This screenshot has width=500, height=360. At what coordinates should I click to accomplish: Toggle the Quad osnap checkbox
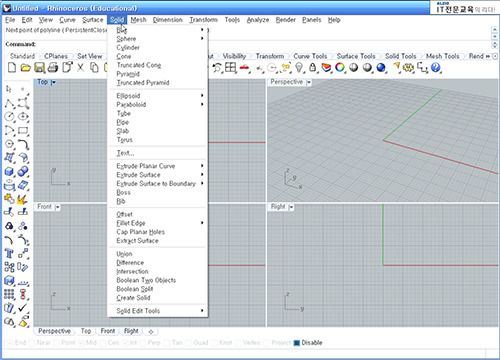coord(189,343)
